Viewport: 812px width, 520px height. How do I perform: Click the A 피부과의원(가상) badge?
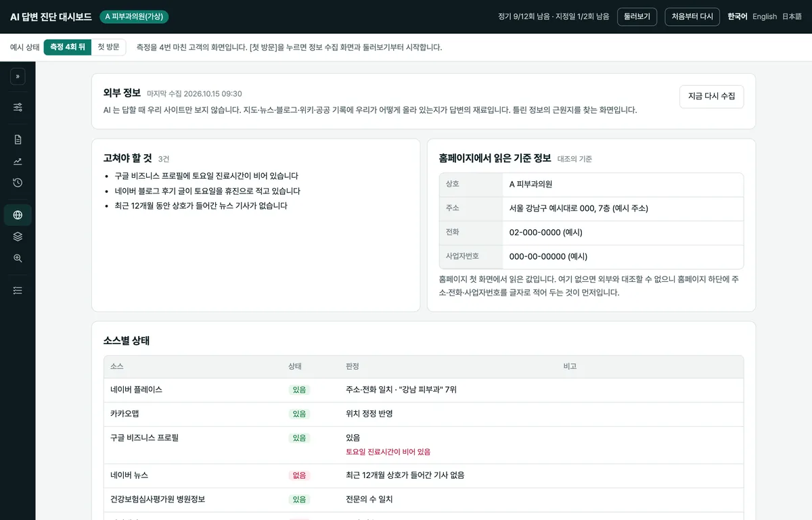[x=134, y=17]
